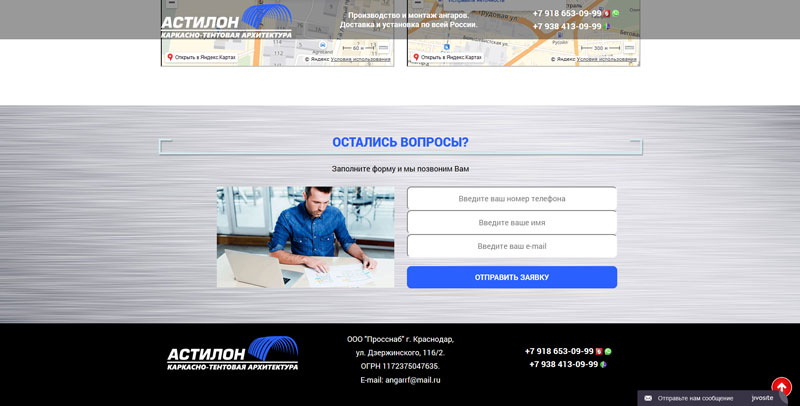Focus the 'Введите ваш e-mail' field
Viewport: 800px width, 406px height.
pos(512,246)
